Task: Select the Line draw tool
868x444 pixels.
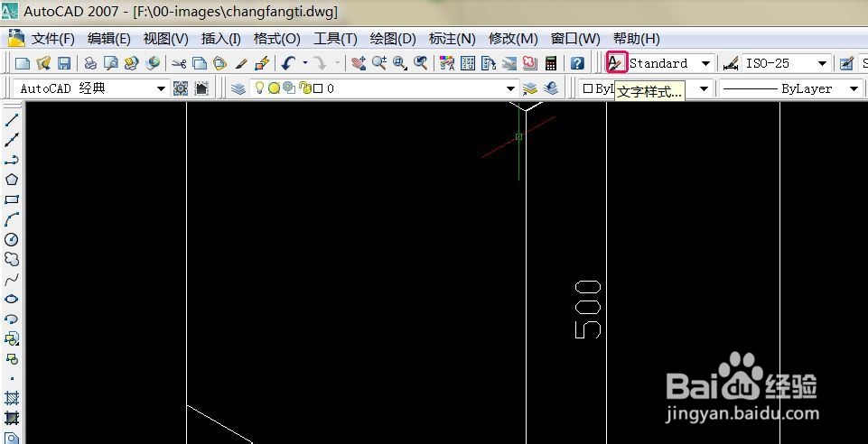Action: (12, 119)
